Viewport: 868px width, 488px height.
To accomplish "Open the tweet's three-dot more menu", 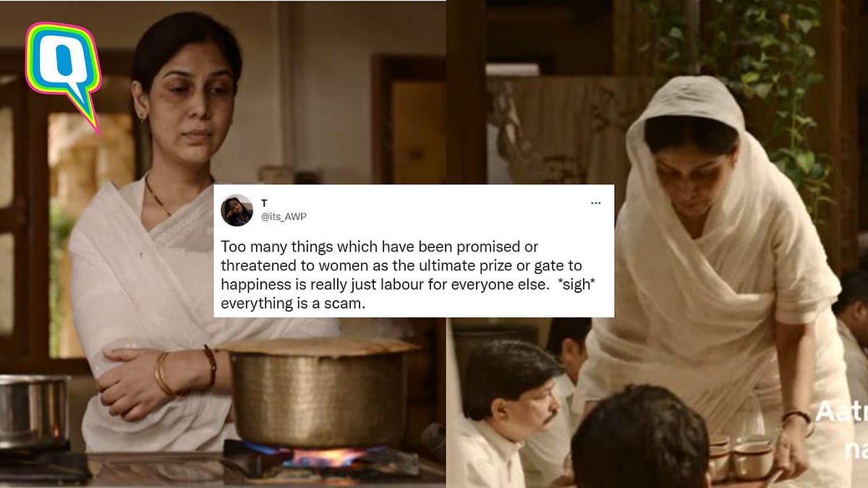I will coord(595,203).
